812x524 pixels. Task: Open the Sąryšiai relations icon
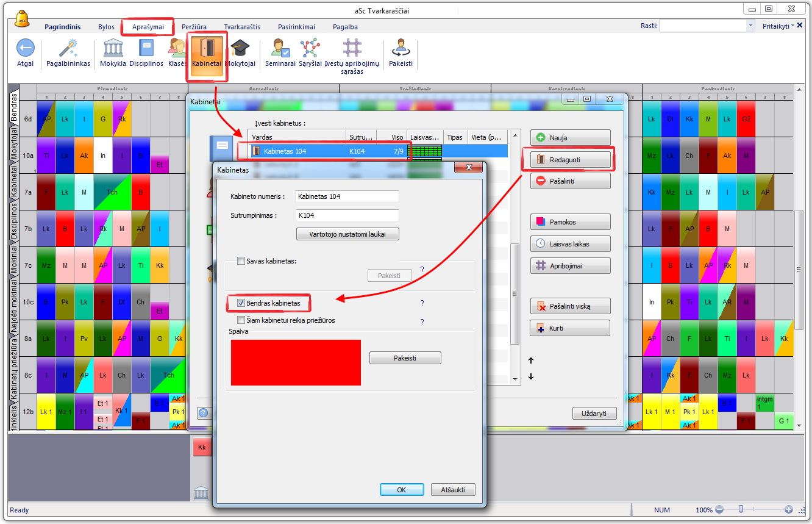pyautogui.click(x=310, y=49)
